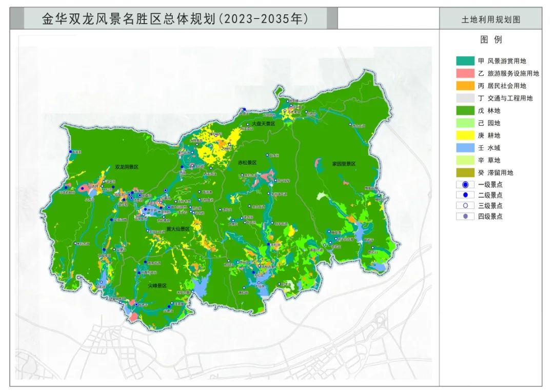Click the 金华双龙风景名胜区总体规划 main title
The image size is (554, 392).
[x=175, y=18]
